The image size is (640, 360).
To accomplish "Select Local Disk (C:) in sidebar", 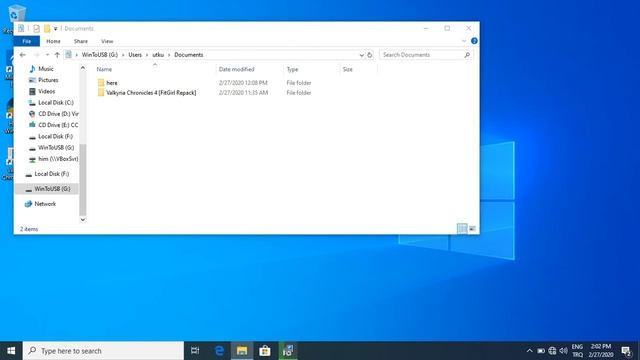I will coord(56,102).
